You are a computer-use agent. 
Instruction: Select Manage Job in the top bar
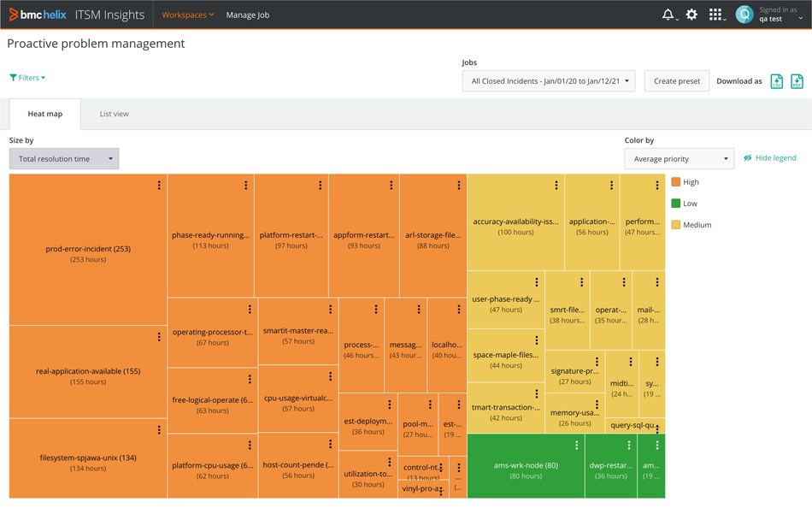(248, 15)
